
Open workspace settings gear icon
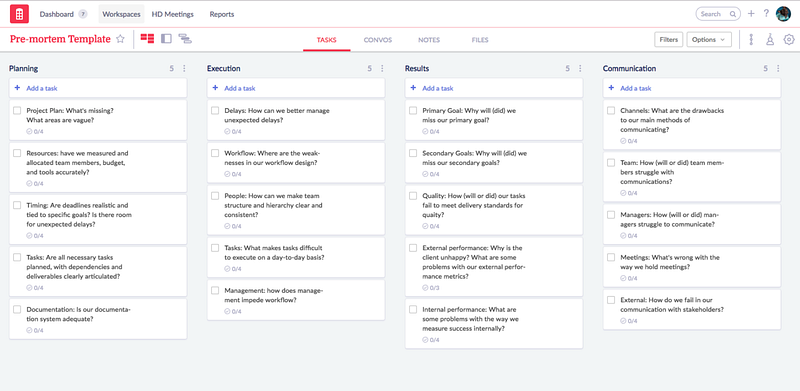789,39
